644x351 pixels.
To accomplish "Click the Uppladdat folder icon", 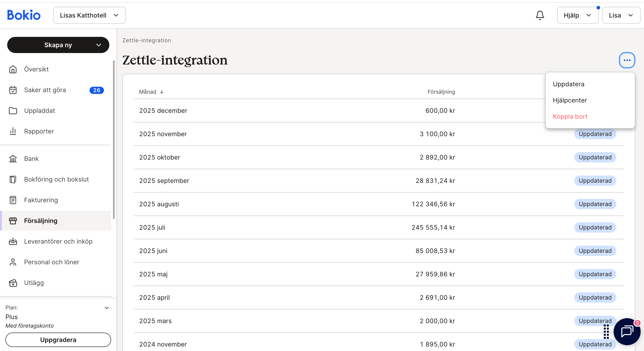I will [13, 110].
